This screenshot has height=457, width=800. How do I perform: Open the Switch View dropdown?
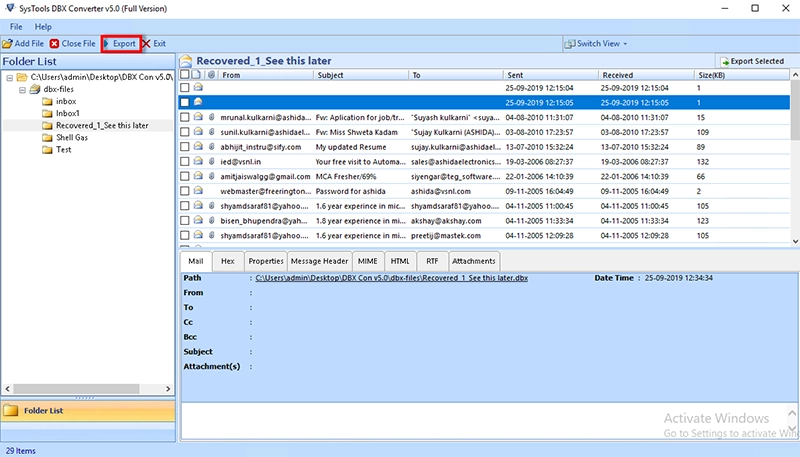596,44
